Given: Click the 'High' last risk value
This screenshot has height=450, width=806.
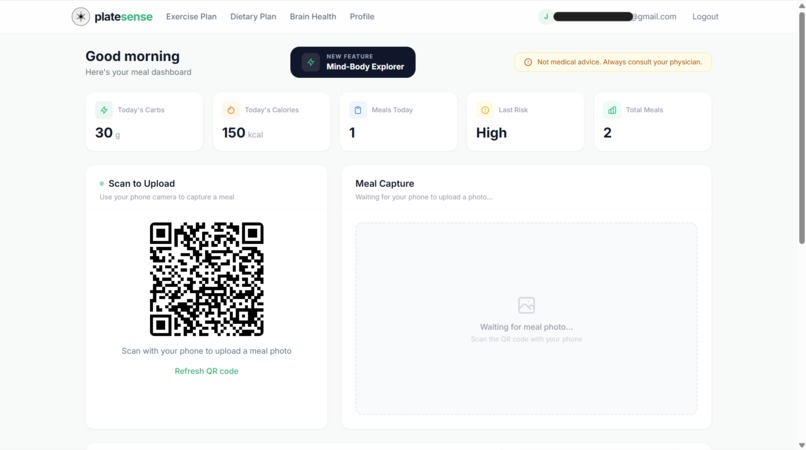Looking at the screenshot, I should pos(491,133).
